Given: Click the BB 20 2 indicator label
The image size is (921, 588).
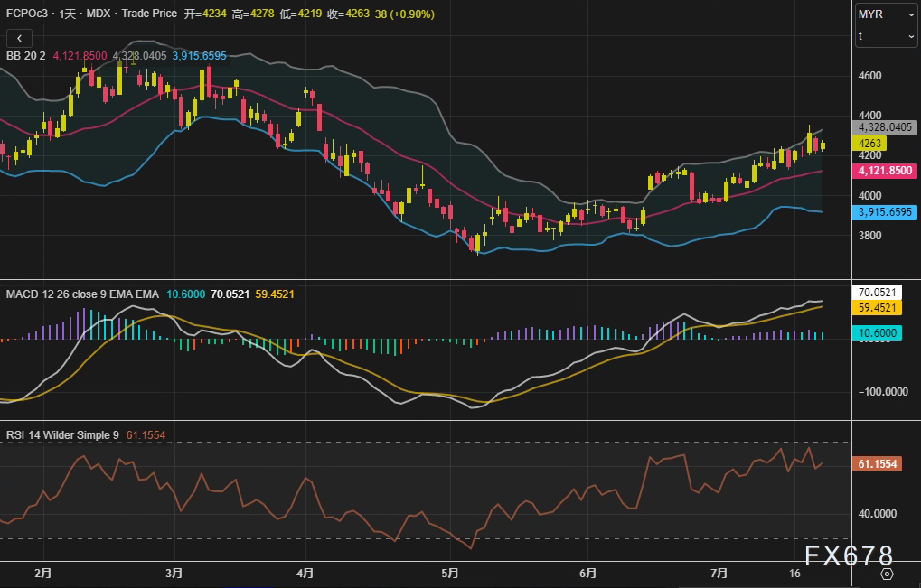Looking at the screenshot, I should pos(26,56).
